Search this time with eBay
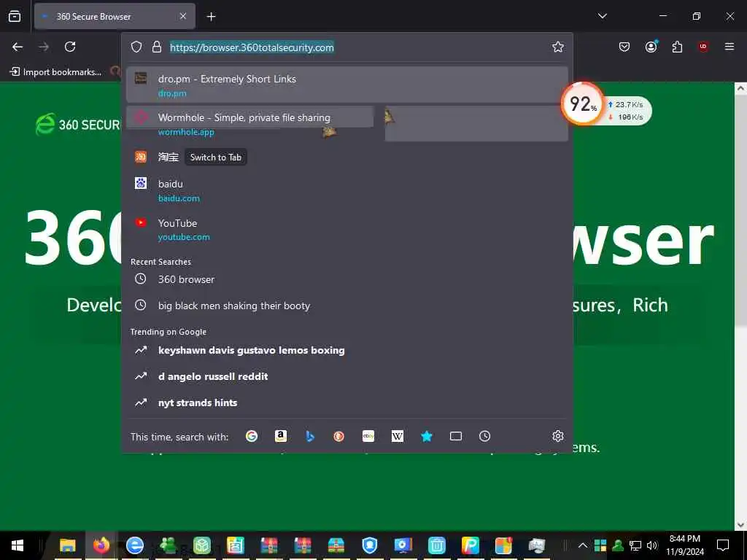 point(368,436)
